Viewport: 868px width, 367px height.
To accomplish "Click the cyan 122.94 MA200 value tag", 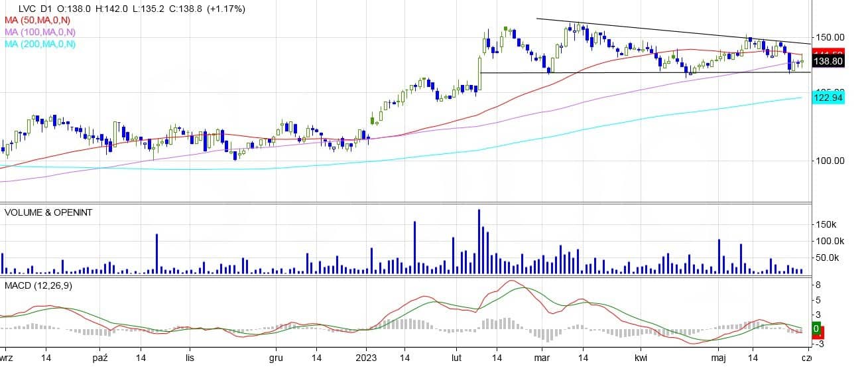I will (828, 98).
